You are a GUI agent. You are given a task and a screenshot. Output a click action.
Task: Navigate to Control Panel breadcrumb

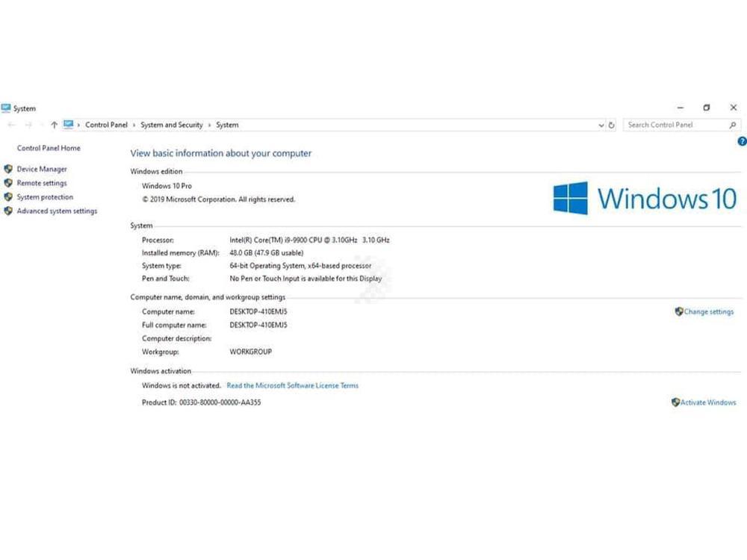click(x=106, y=125)
